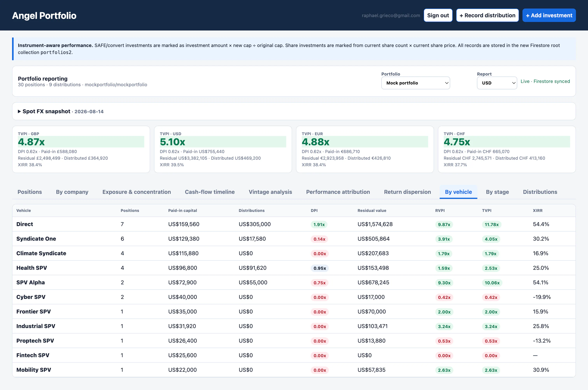
Task: Open the Record distribution dialog
Action: coord(487,15)
